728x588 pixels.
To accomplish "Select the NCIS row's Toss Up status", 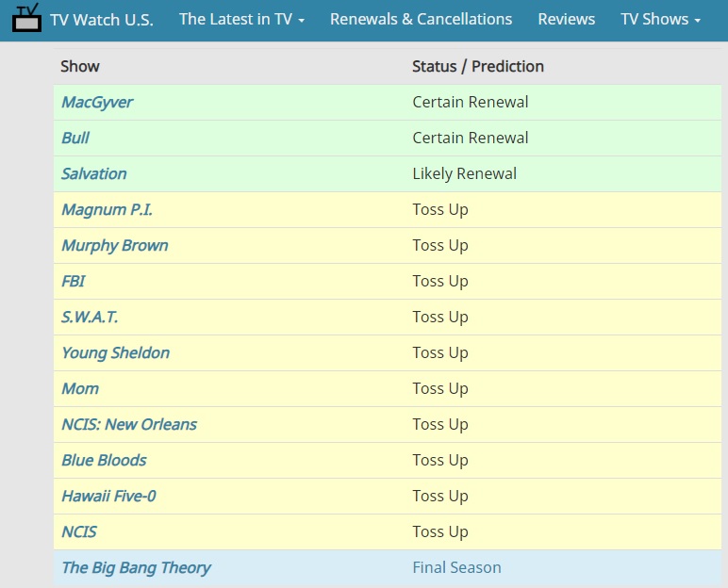I will click(x=440, y=531).
